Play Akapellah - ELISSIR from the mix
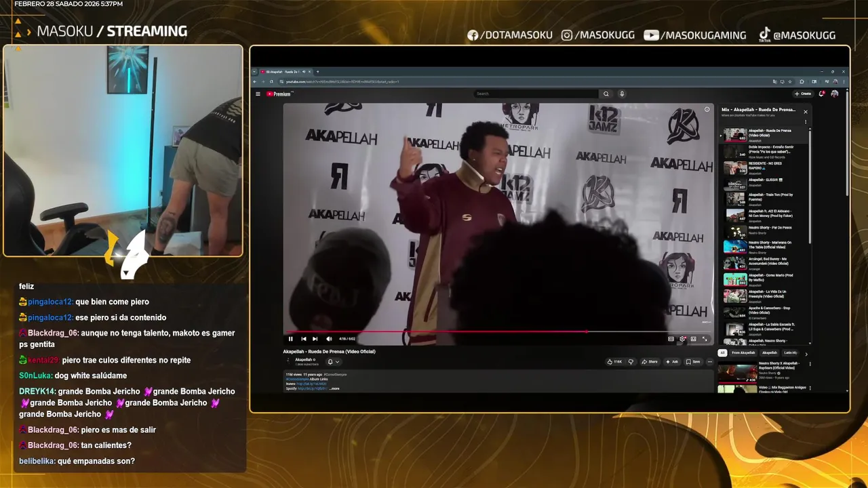This screenshot has height=488, width=868. click(764, 183)
